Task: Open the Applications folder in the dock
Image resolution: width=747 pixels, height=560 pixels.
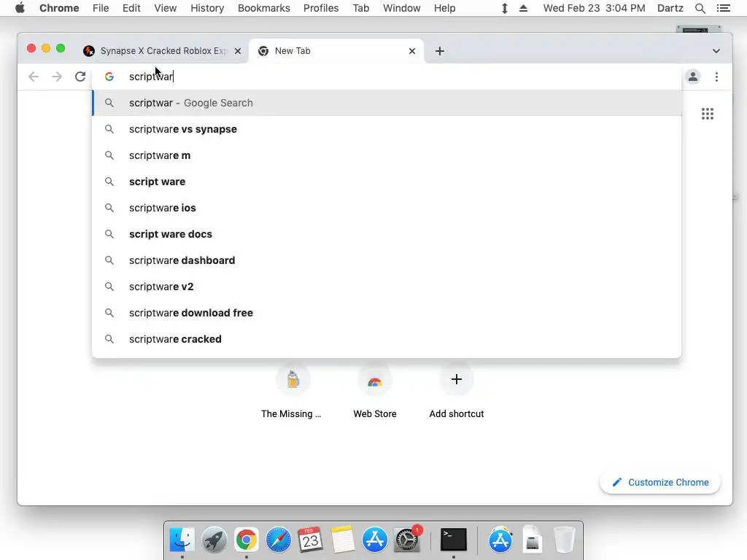Action: click(500, 540)
